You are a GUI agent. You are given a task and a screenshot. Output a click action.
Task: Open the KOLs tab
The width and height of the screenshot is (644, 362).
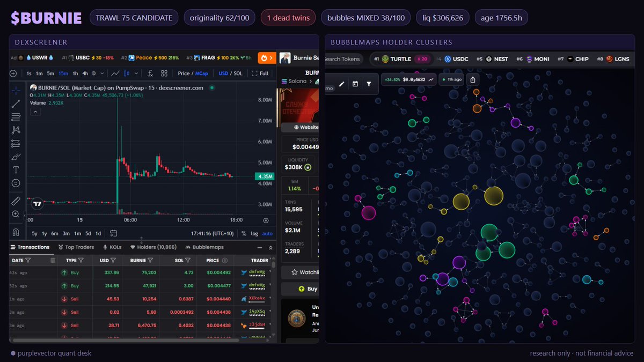tap(112, 247)
